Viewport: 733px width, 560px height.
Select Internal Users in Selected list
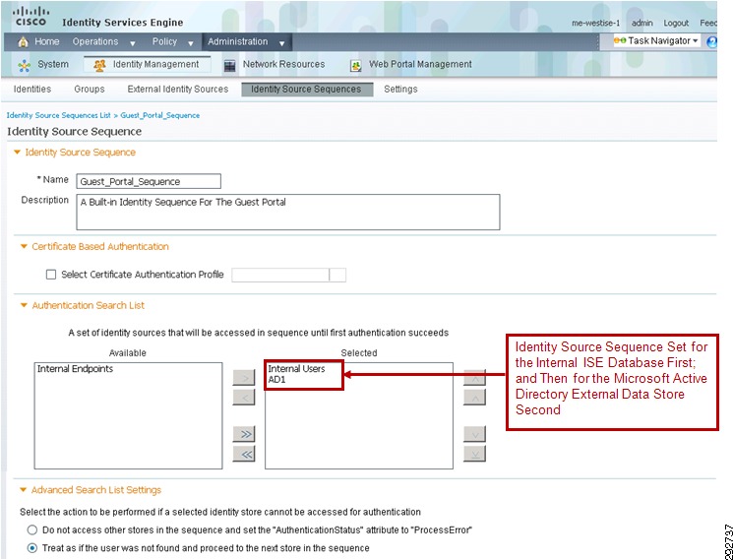(x=296, y=369)
